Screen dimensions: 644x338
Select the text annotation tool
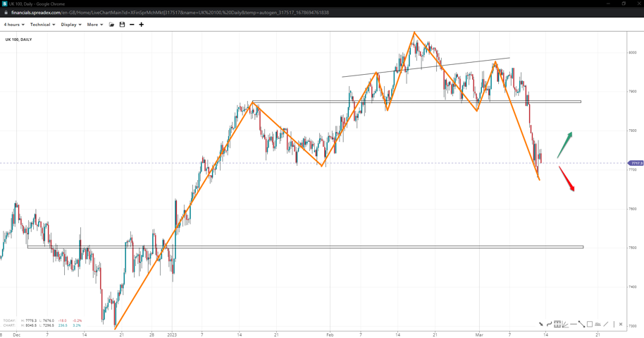[x=597, y=325]
